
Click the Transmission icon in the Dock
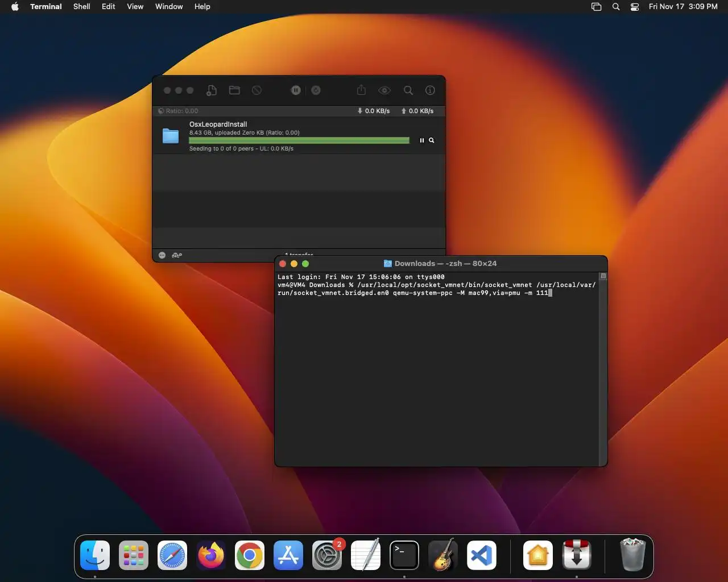pos(577,555)
